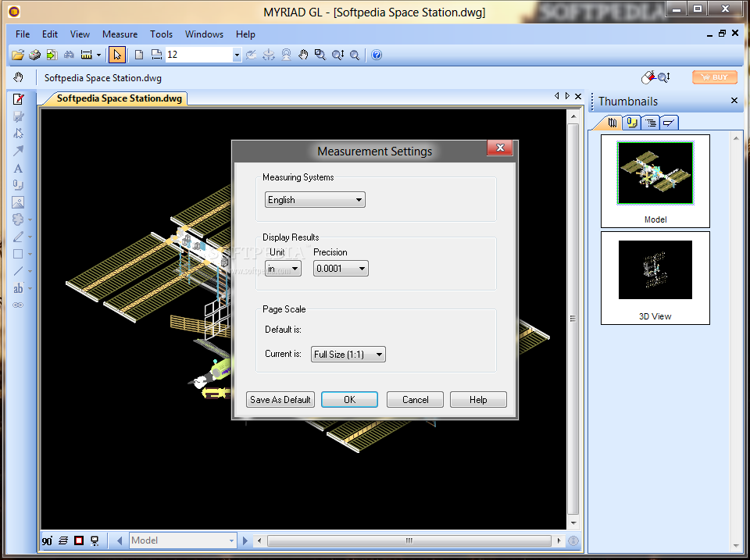
Task: Open the File menu
Action: 23,34
